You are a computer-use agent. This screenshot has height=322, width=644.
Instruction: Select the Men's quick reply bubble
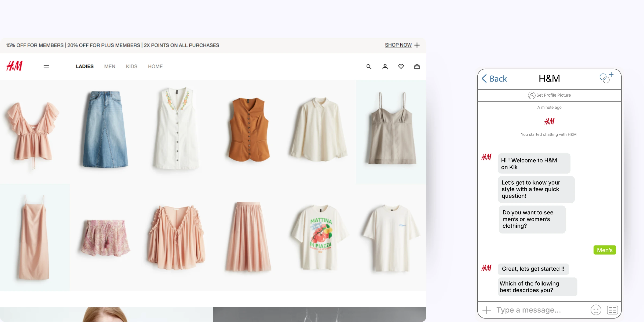coord(604,250)
